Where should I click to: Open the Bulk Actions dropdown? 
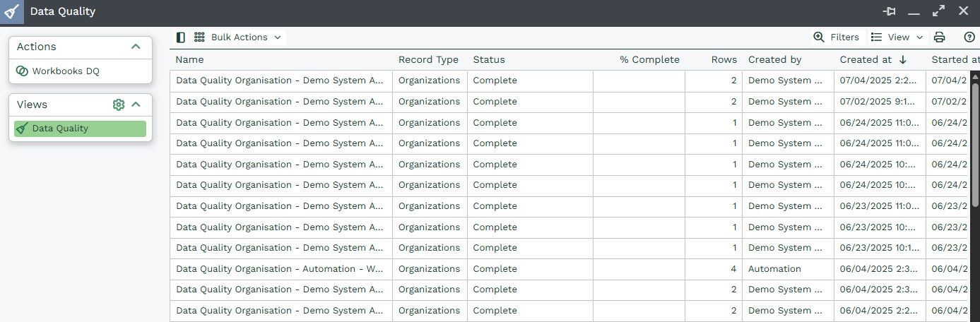coord(246,37)
